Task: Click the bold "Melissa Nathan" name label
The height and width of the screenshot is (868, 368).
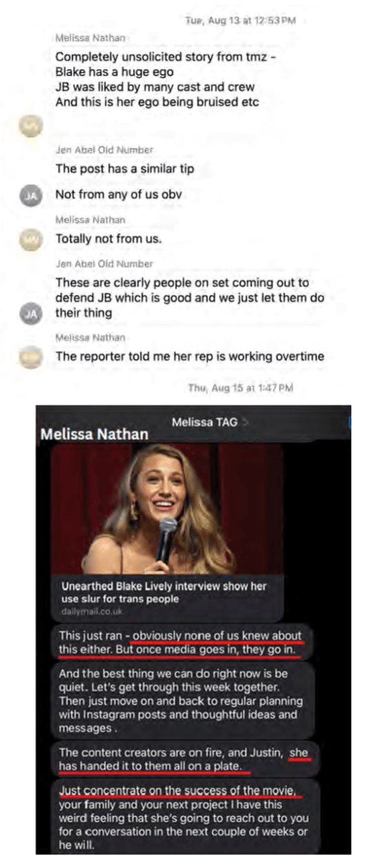Action: (94, 435)
